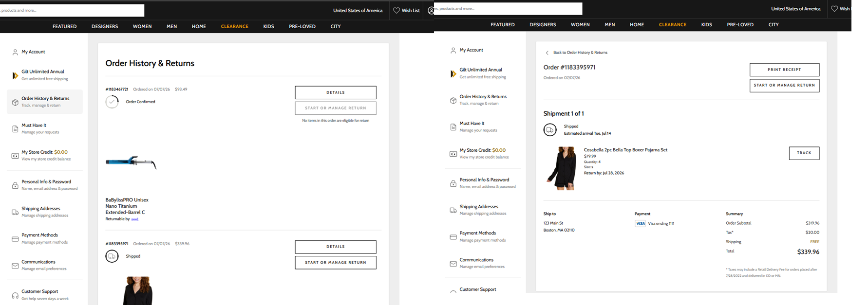868x305 pixels.
Task: Click Must Have It document icon, left window
Action: (x=15, y=129)
